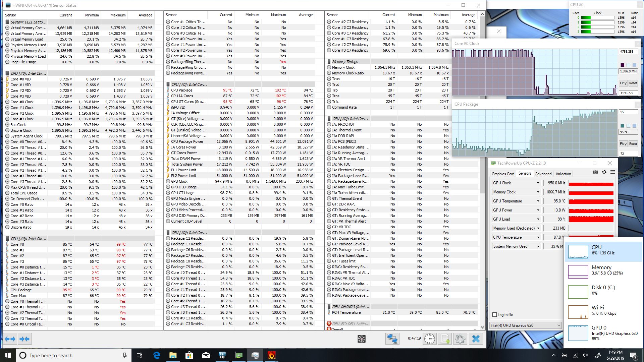
Task: Click Reset on Core #0 Clock graph
Action: pos(633,83)
